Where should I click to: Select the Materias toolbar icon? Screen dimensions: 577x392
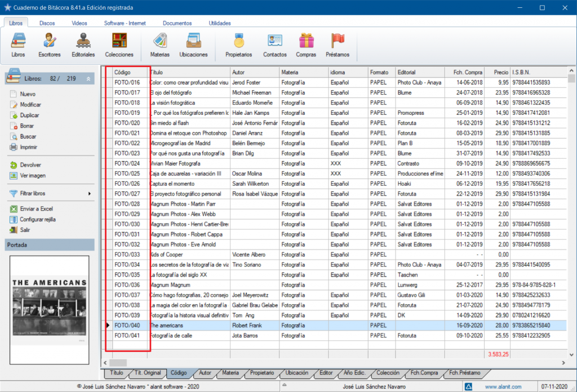point(159,42)
